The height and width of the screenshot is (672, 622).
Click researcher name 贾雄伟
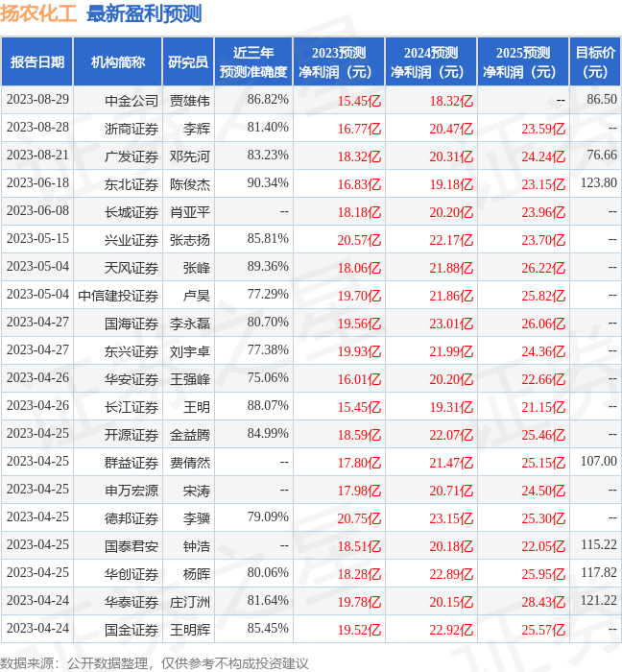pyautogui.click(x=190, y=101)
